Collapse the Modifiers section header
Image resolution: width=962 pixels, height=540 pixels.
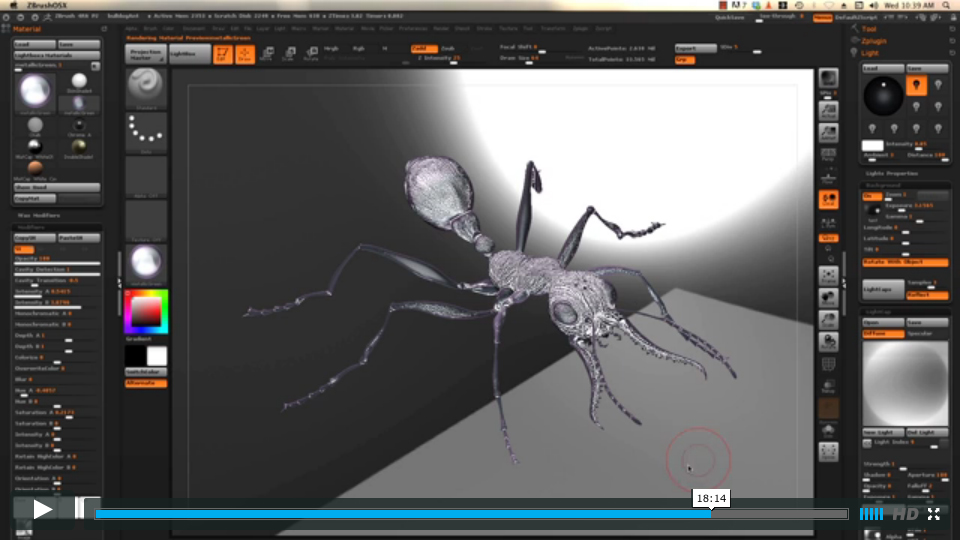tap(31, 227)
